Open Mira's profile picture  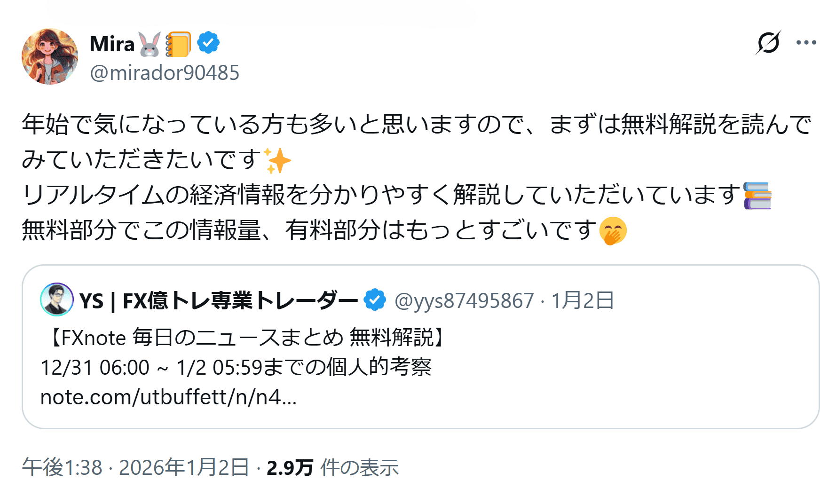50,56
